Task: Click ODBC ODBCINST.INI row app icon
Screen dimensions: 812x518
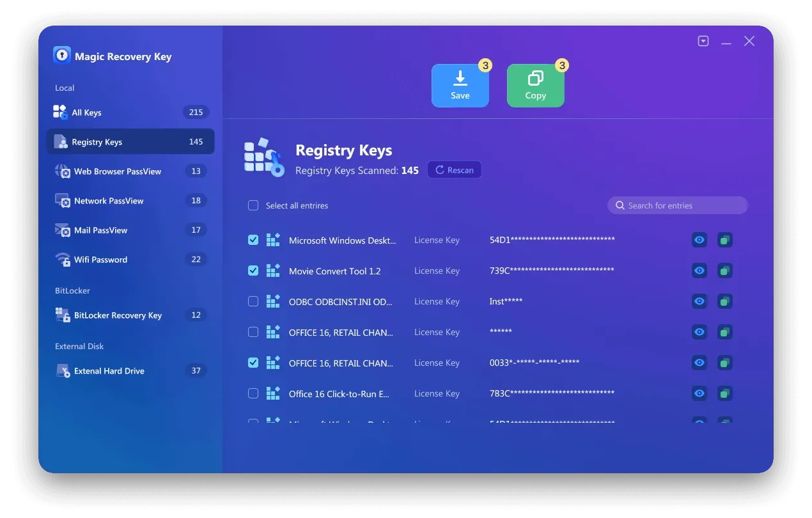Action: click(x=273, y=301)
